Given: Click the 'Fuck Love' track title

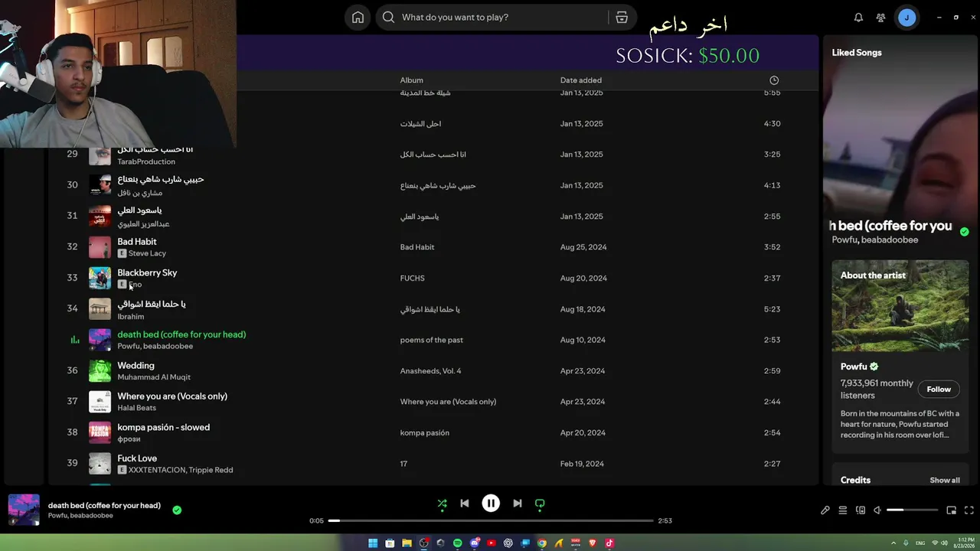Looking at the screenshot, I should (137, 458).
